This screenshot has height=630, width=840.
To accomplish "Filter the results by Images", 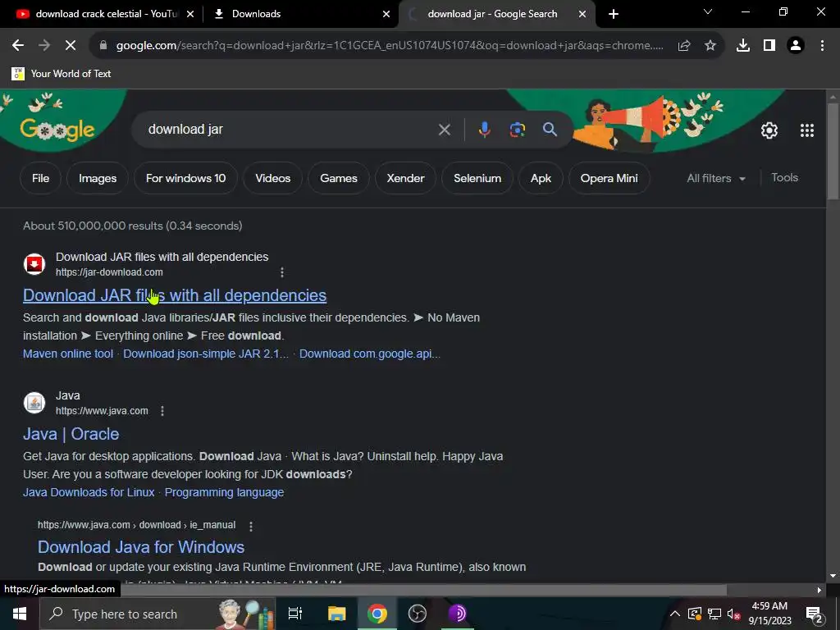I will pos(98,178).
